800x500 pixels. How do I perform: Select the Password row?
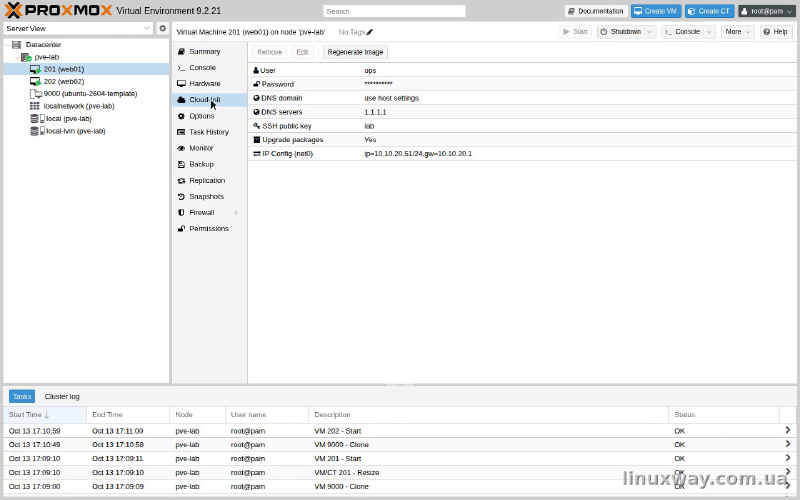point(522,84)
